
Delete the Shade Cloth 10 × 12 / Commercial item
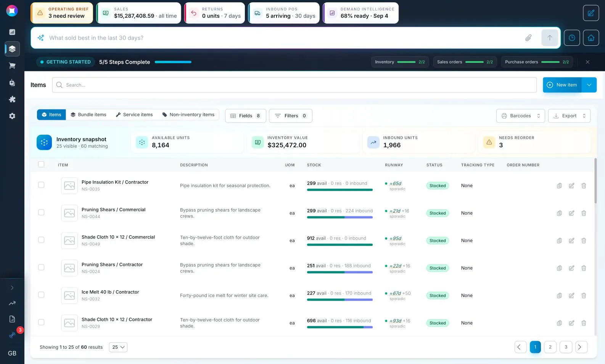584,241
